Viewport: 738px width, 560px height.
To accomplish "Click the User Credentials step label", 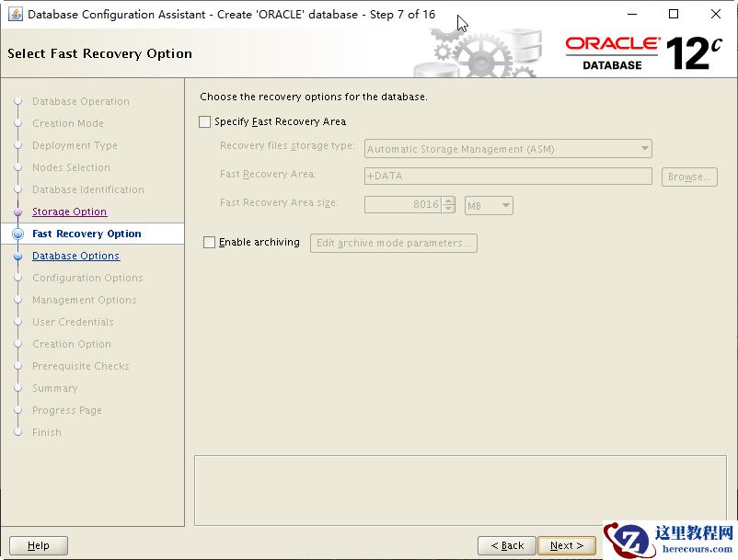I will (73, 322).
